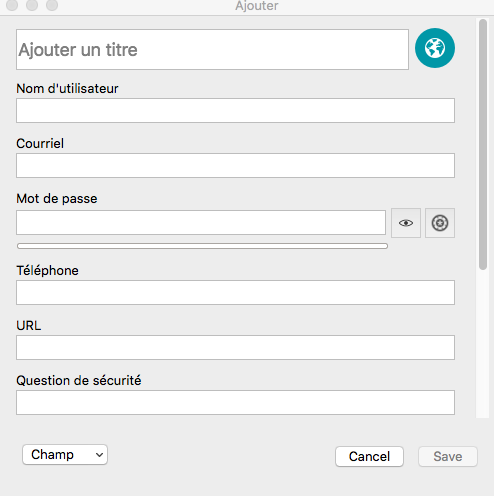
Task: Save the new entry
Action: pos(448,456)
